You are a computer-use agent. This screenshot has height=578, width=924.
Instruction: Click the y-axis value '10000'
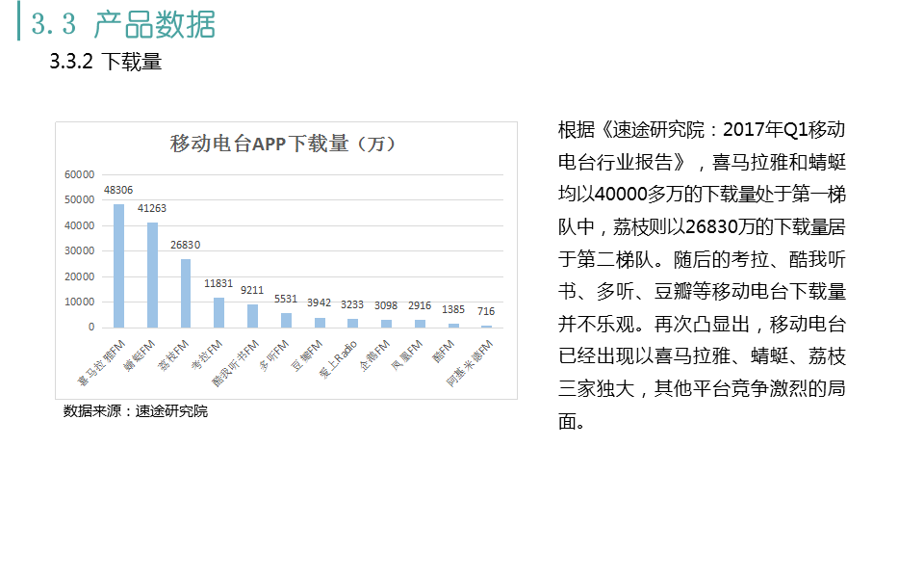[x=80, y=302]
